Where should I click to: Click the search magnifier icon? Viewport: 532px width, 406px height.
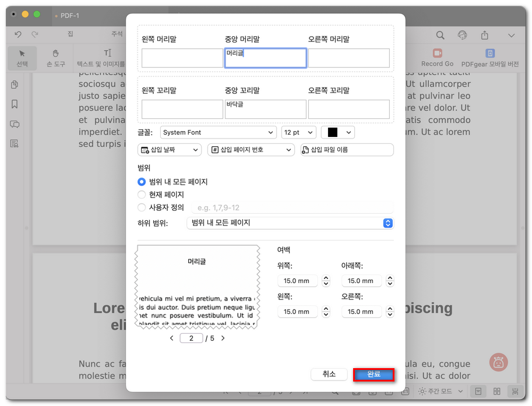441,35
